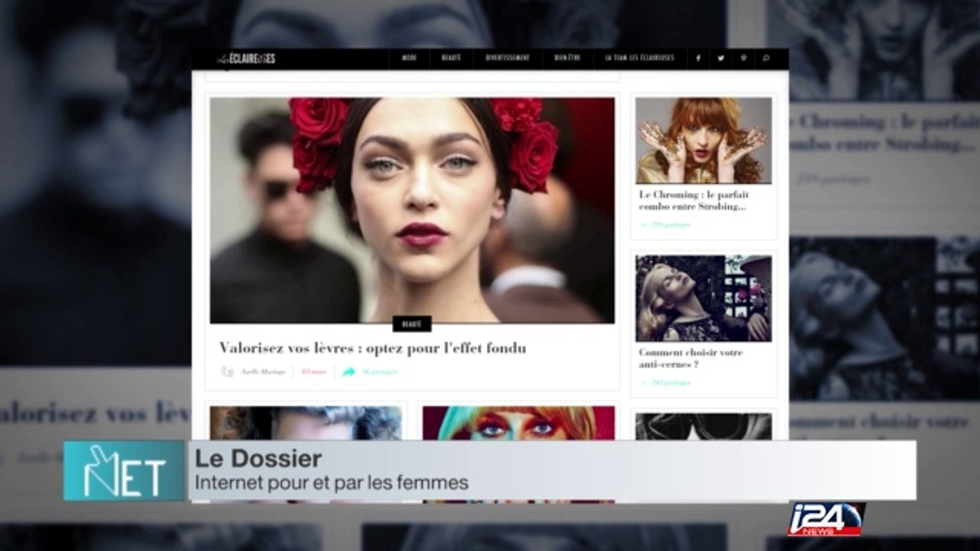The height and width of the screenshot is (551, 980).
Task: Open the anti-cernes article thumbnail
Action: coord(704,298)
